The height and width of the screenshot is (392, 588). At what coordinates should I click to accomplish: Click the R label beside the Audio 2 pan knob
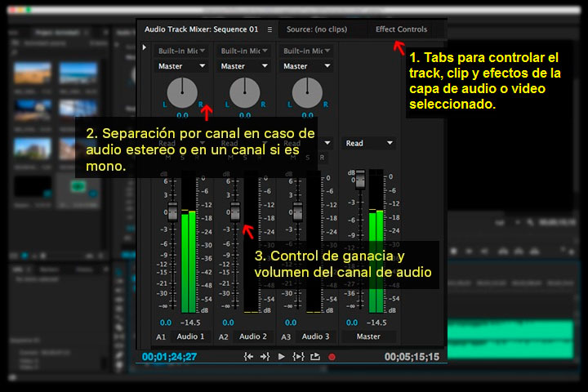point(263,105)
